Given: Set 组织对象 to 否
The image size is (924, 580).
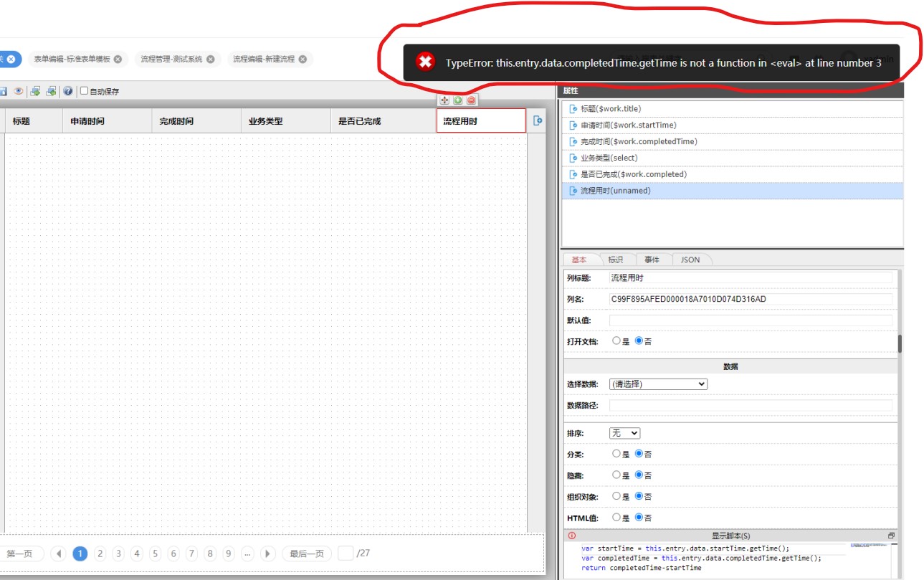Looking at the screenshot, I should pyautogui.click(x=639, y=496).
